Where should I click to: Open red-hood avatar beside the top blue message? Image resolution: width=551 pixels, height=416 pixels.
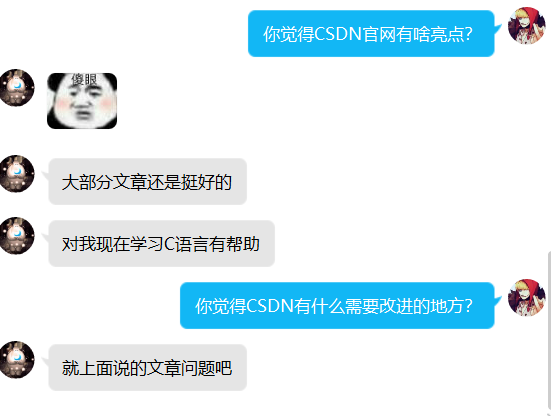[x=526, y=26]
